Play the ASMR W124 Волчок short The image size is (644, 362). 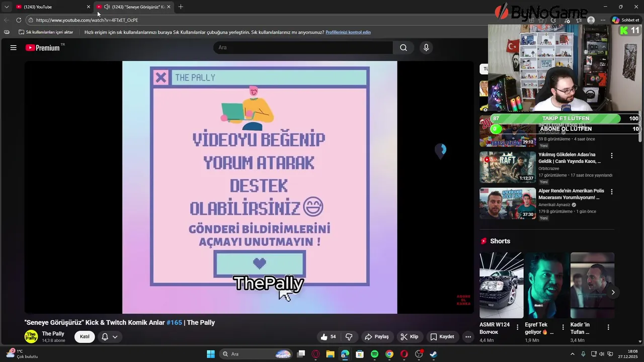coord(502,285)
